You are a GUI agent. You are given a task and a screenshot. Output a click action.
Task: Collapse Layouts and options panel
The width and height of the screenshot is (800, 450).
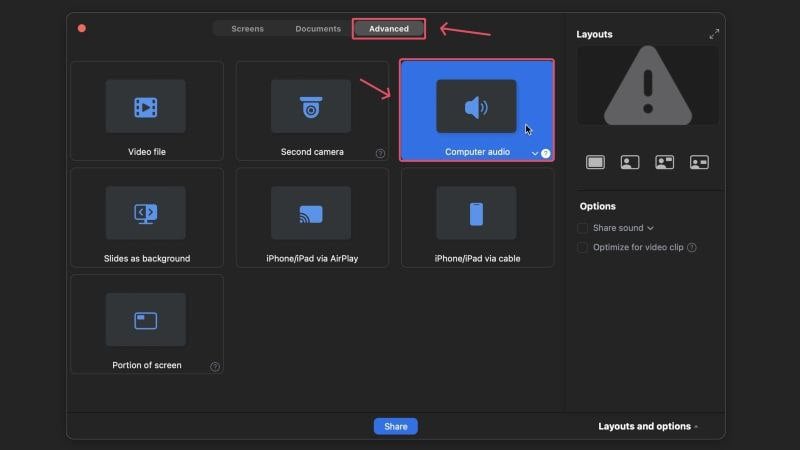[x=648, y=426]
